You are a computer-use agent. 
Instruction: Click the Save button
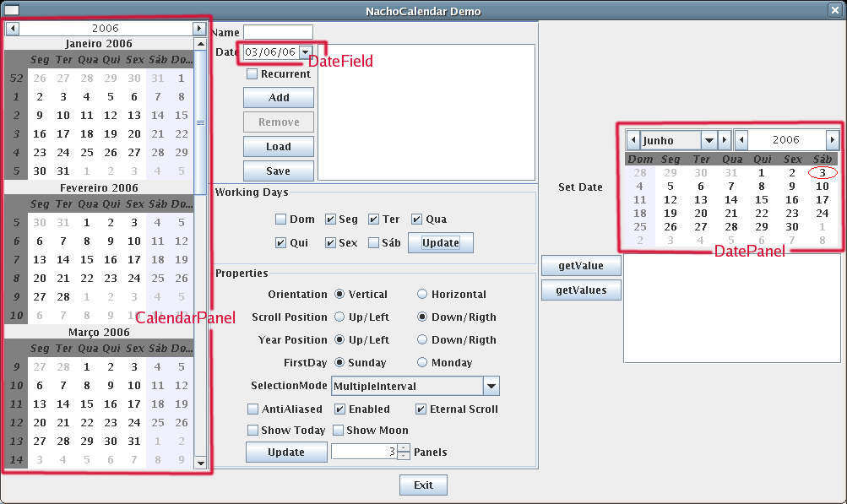tap(278, 171)
